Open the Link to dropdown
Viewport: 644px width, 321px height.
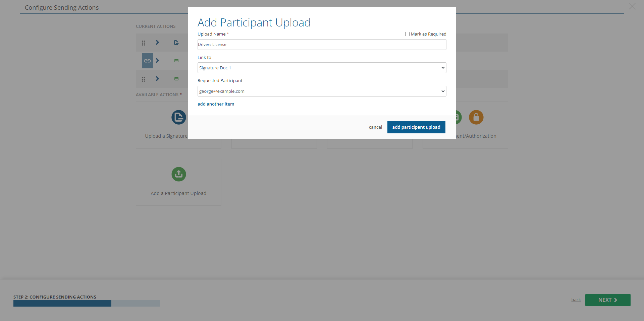322,68
